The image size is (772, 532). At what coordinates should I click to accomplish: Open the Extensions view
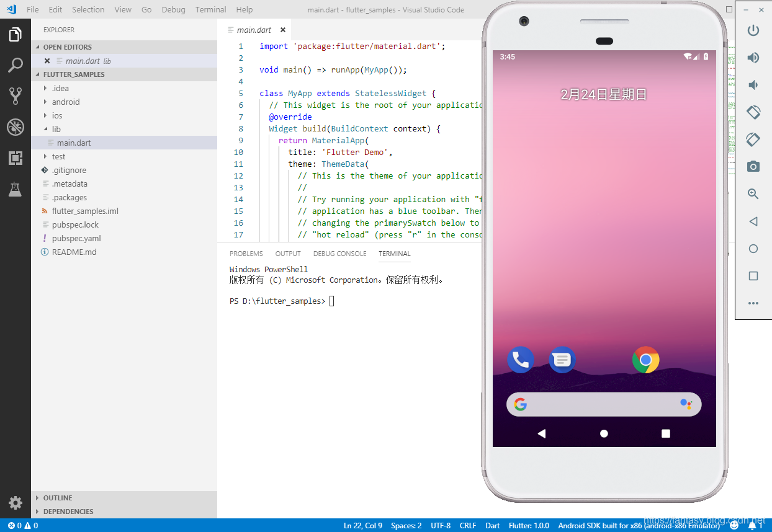click(x=16, y=158)
